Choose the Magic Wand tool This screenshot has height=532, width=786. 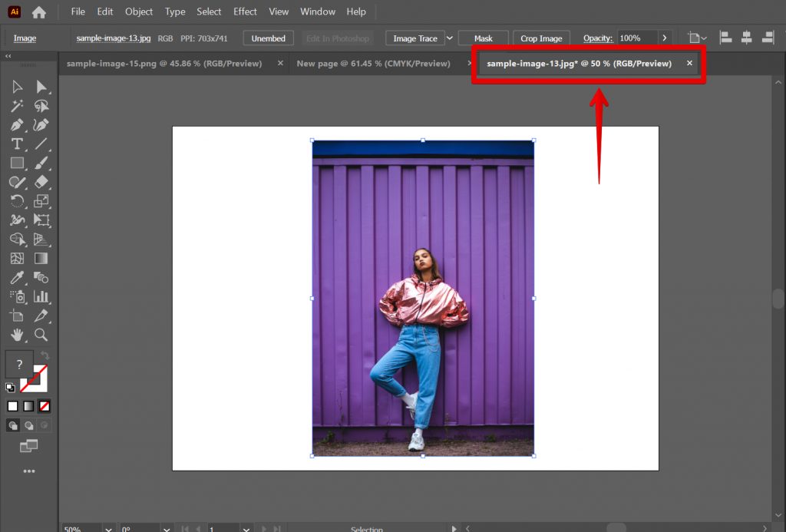tap(17, 105)
